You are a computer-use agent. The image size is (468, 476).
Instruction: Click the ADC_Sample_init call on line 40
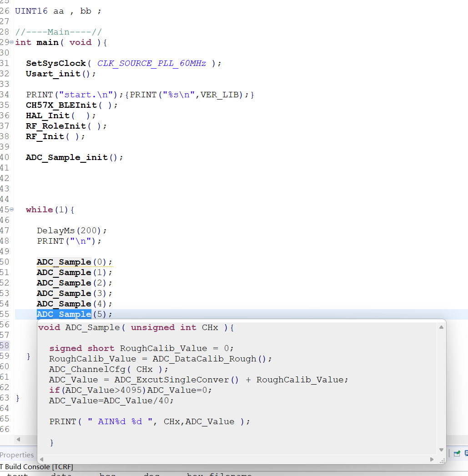[67, 157]
